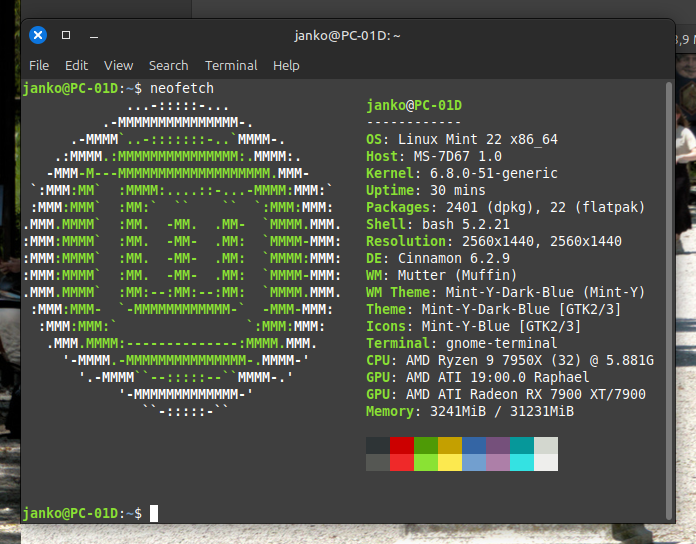Open the View menu
696x544 pixels.
pyautogui.click(x=119, y=66)
